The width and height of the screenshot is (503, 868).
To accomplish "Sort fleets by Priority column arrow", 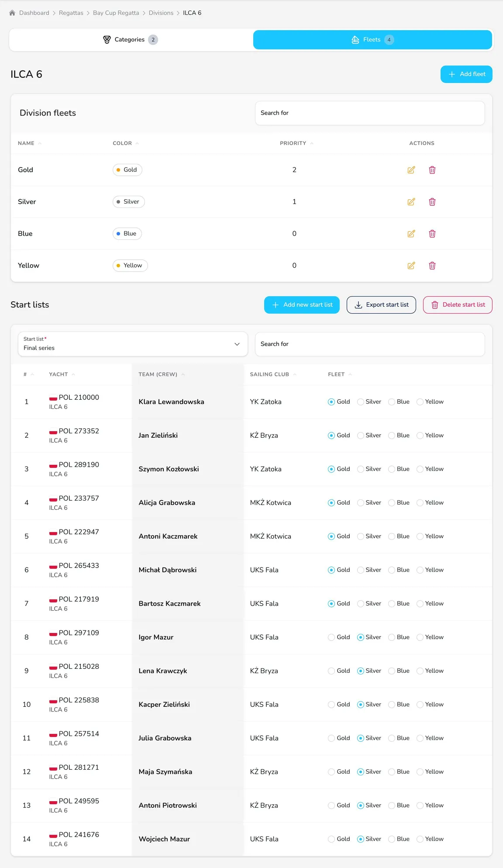I will pyautogui.click(x=312, y=143).
